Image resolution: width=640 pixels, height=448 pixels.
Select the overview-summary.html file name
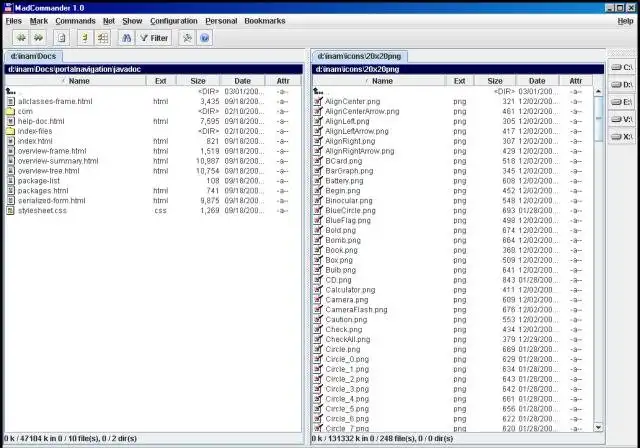click(58, 161)
